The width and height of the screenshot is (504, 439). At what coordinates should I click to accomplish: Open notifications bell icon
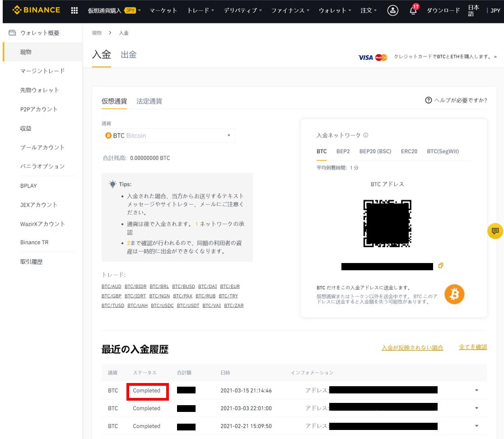pyautogui.click(x=413, y=10)
